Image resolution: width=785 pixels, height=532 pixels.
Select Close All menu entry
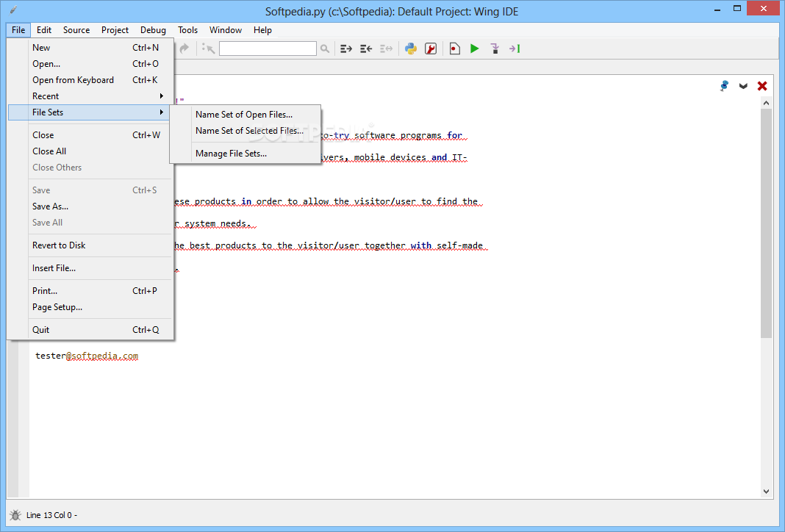90,151
